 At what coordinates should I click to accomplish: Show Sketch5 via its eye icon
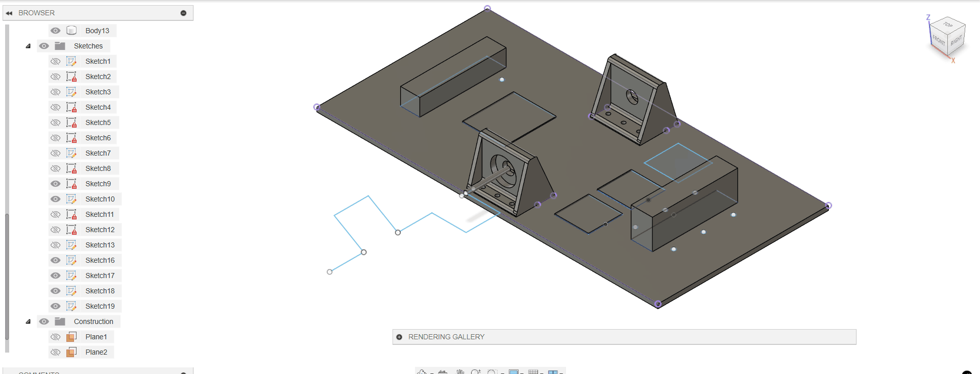pyautogui.click(x=56, y=122)
